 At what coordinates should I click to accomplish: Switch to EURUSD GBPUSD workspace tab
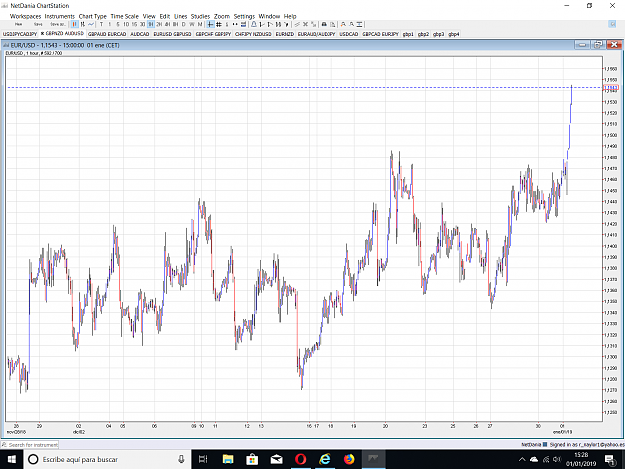pos(172,34)
